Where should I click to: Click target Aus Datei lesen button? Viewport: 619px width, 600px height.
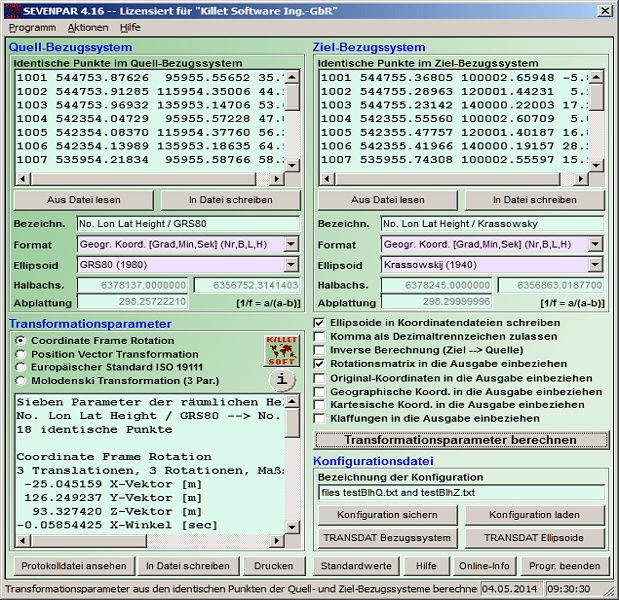(388, 200)
